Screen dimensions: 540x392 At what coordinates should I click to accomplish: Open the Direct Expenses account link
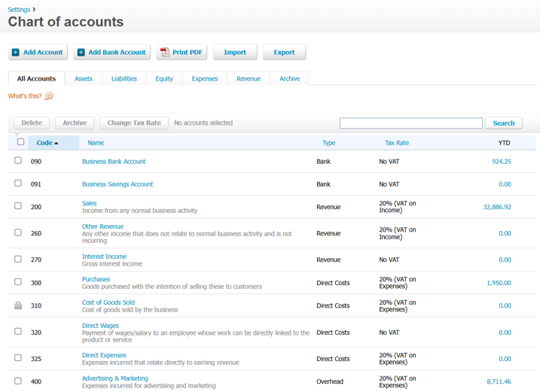104,355
